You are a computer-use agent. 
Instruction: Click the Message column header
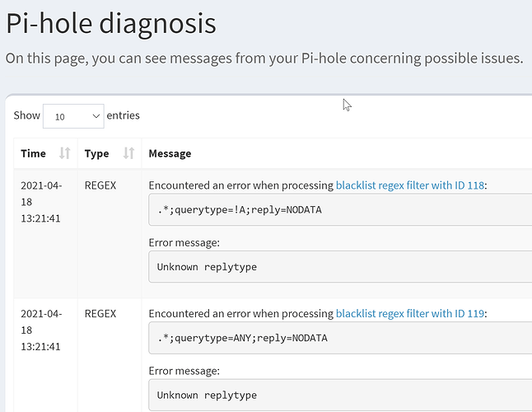170,153
